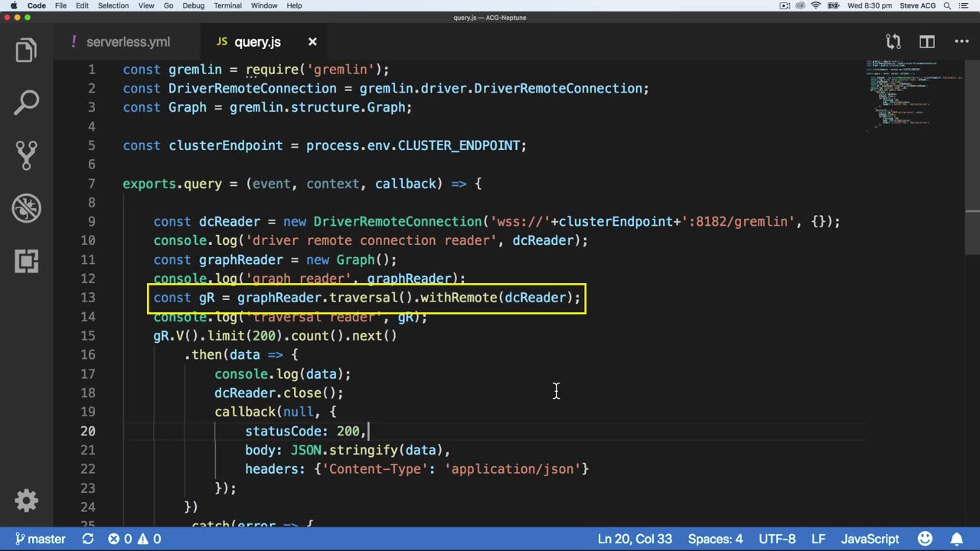Change indentation via Spaces: 4
Screen dimensions: 980x551
pyautogui.click(x=715, y=539)
